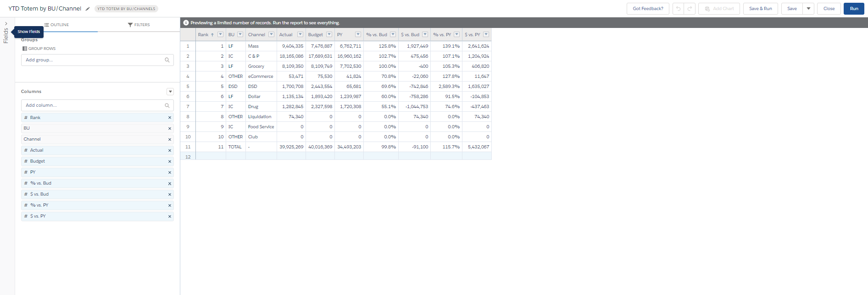Screen dimensions: 868x295
Task: Click the Add group input field
Action: (97, 60)
